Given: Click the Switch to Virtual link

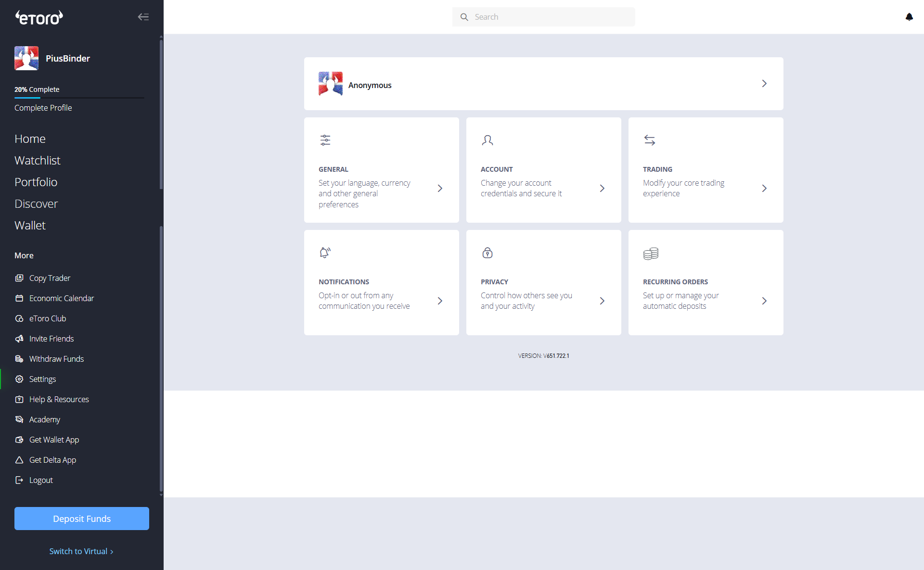Looking at the screenshot, I should click(x=81, y=551).
